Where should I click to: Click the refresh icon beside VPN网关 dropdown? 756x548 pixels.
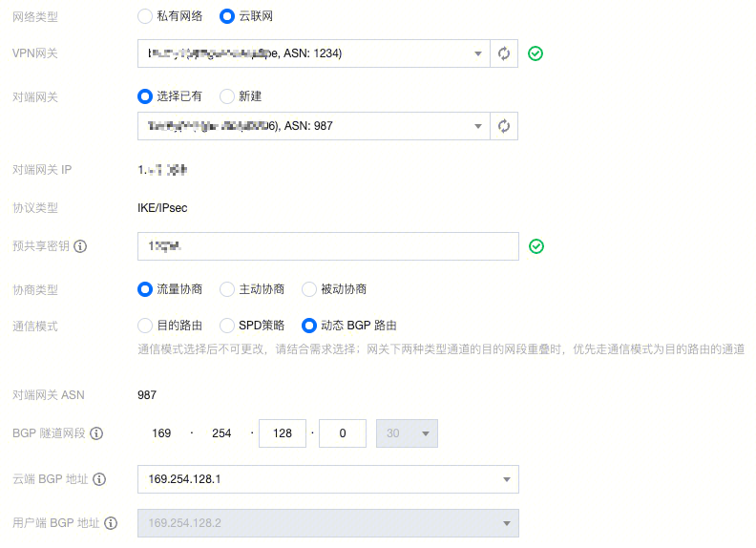(x=504, y=53)
